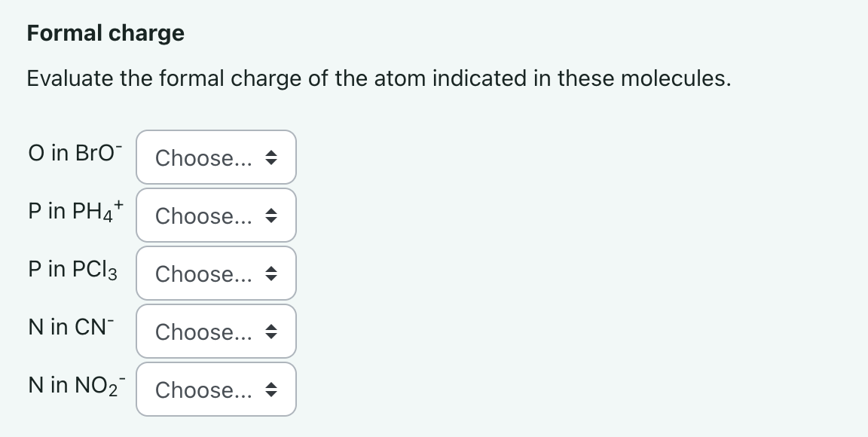Click the arrows icon in the PH4⁺ selector
The image size is (868, 437).
click(x=271, y=215)
